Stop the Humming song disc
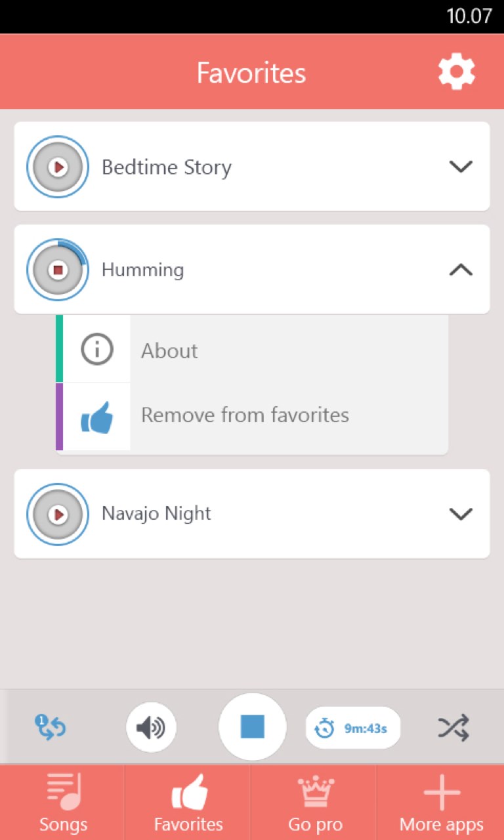Viewport: 504px width, 840px height. 58,270
